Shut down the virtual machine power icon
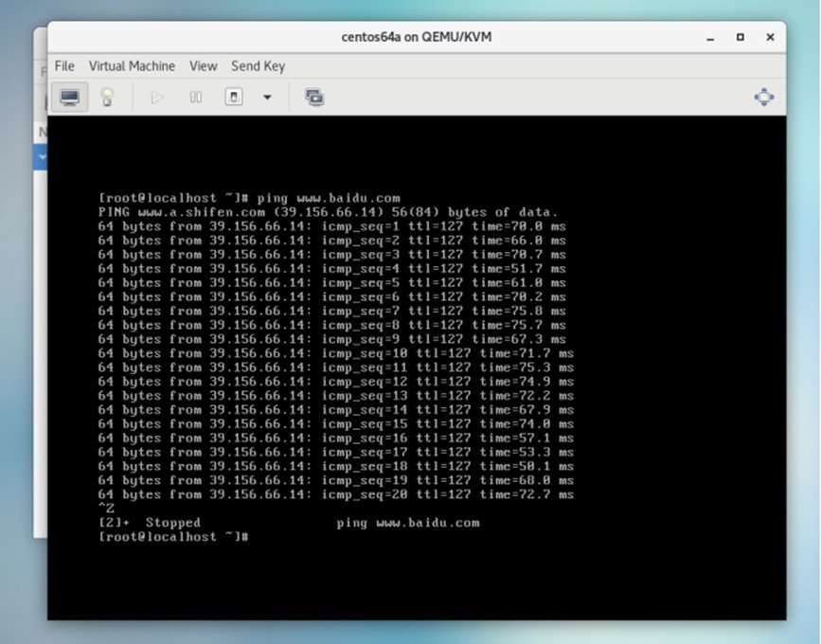Image resolution: width=821 pixels, height=644 pixels. click(234, 97)
